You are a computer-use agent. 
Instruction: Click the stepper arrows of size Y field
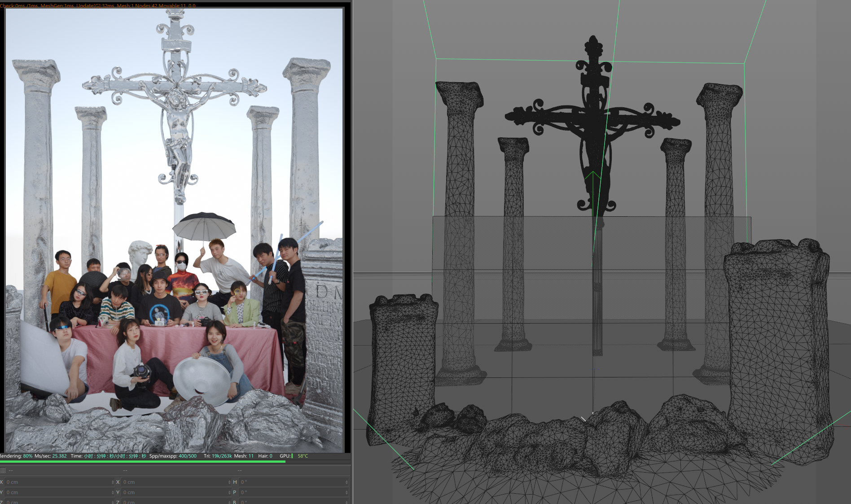(x=229, y=492)
